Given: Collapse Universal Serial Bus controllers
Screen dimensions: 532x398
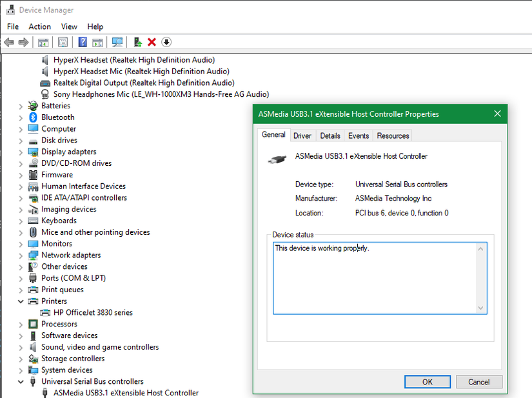Looking at the screenshot, I should tap(20, 381).
